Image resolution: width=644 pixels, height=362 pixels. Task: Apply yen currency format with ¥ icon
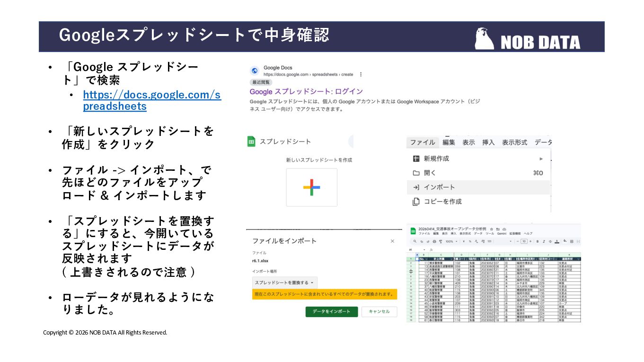464,241
